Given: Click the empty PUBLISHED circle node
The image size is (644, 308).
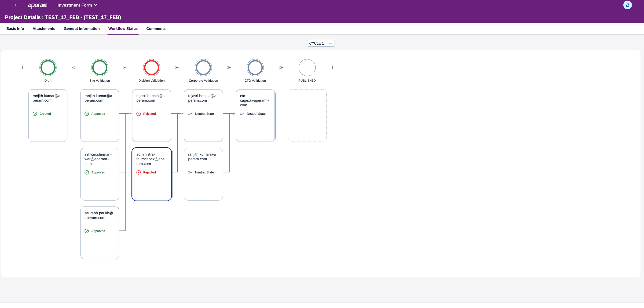Looking at the screenshot, I should point(307,68).
